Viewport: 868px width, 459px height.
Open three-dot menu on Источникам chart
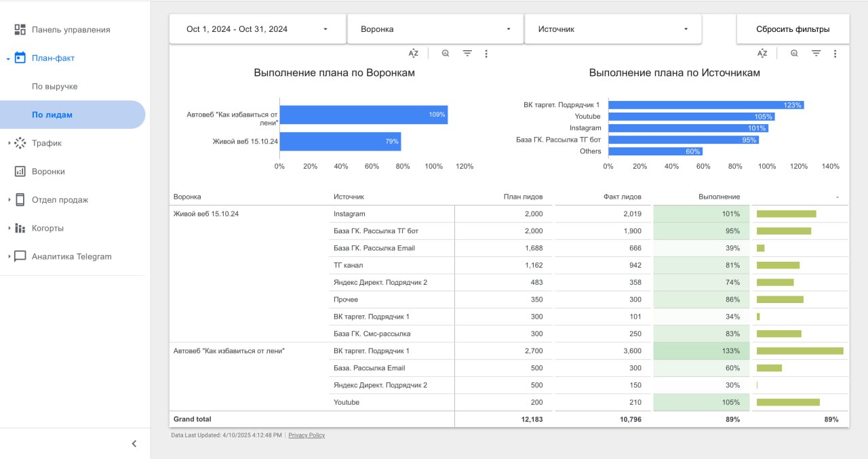835,54
